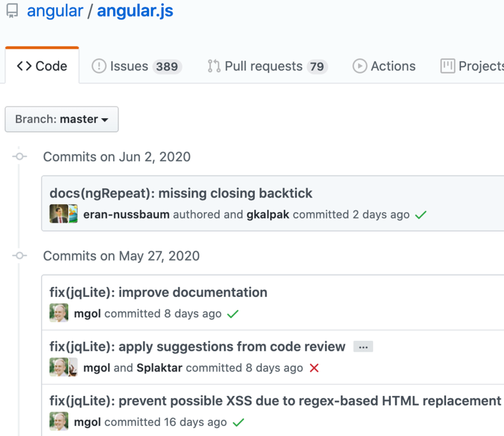Expand ellipsis on code review commit
504x436 pixels.
(363, 347)
